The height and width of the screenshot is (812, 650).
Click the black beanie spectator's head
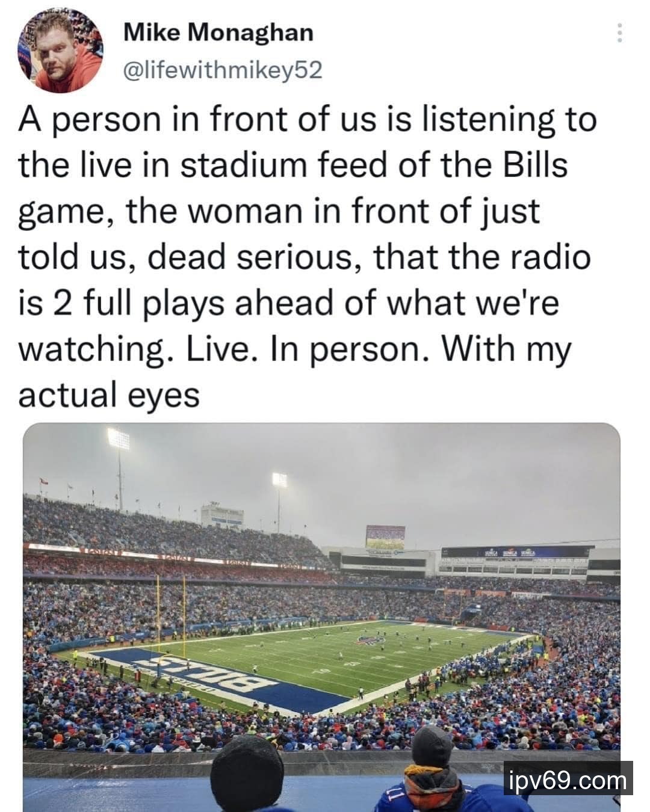247,769
